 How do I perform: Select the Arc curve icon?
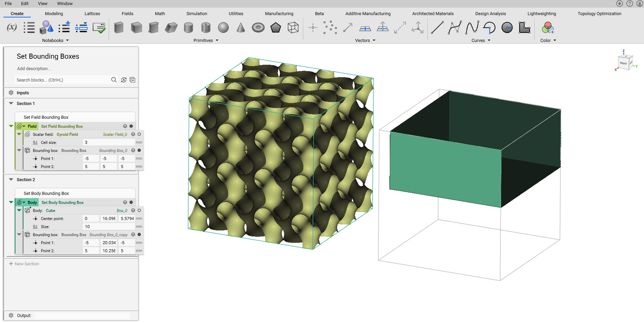489,28
